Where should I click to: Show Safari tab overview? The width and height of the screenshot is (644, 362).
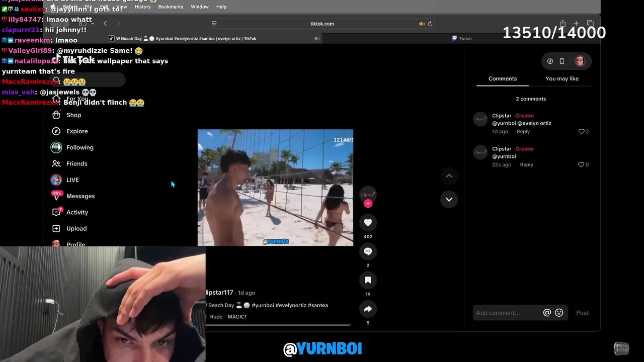(x=590, y=24)
